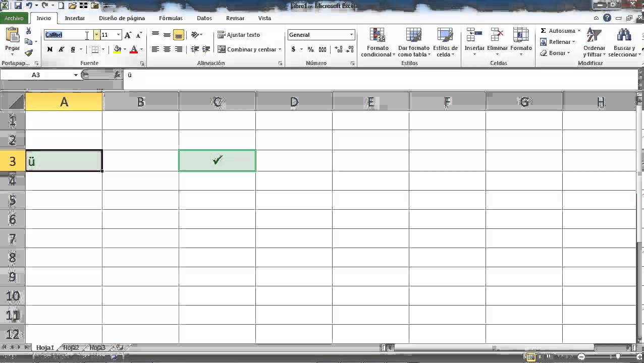Apply percent style to cell
Image resolution: width=644 pixels, height=363 pixels.
[310, 49]
